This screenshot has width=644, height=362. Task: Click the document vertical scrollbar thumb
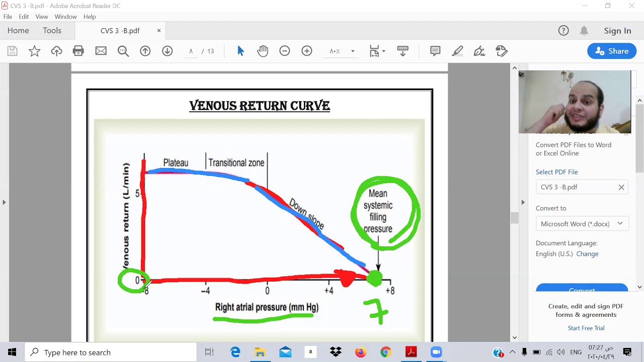tap(514, 218)
